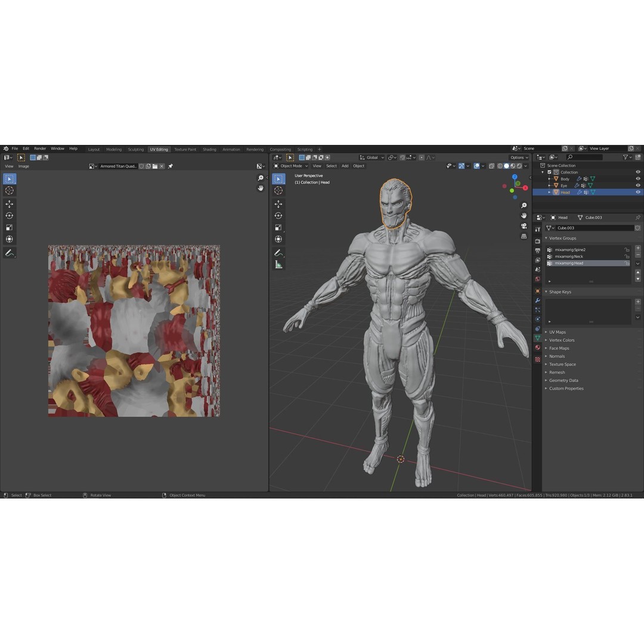Open the Modifier properties wrench tab
The image size is (644, 644).
click(x=538, y=300)
